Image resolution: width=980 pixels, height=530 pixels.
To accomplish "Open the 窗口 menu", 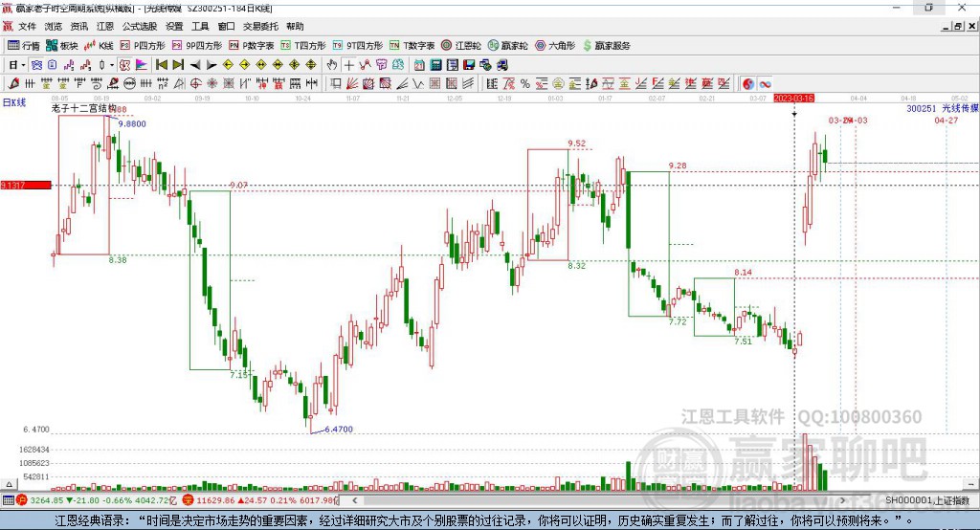I will pyautogui.click(x=226, y=26).
